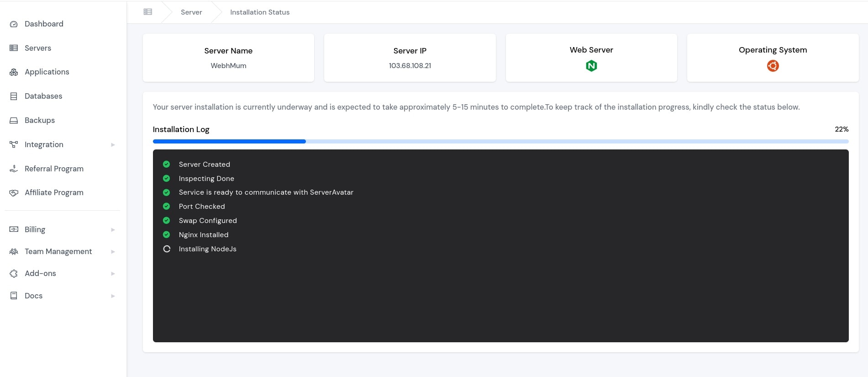The image size is (868, 377).
Task: Click the Integration nodes icon
Action: [14, 144]
